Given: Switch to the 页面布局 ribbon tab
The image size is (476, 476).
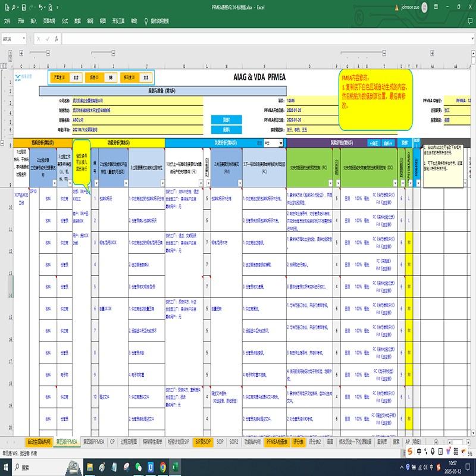Looking at the screenshot, I should pyautogui.click(x=49, y=21).
